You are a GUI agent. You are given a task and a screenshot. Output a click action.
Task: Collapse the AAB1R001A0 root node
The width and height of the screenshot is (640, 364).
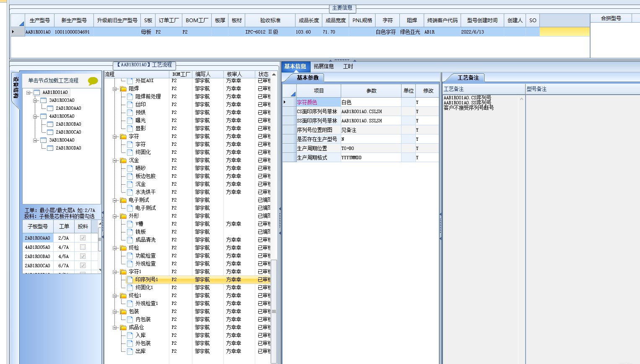[29, 93]
